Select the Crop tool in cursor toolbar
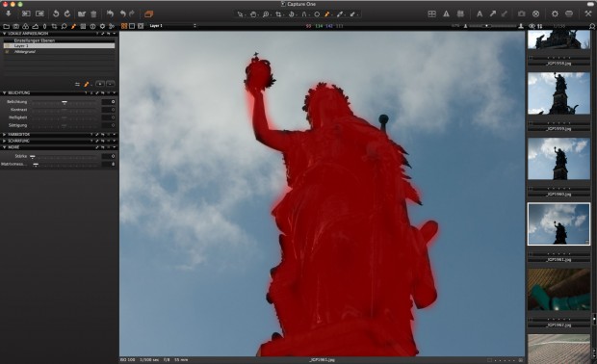This screenshot has width=597, height=364. coord(278,14)
